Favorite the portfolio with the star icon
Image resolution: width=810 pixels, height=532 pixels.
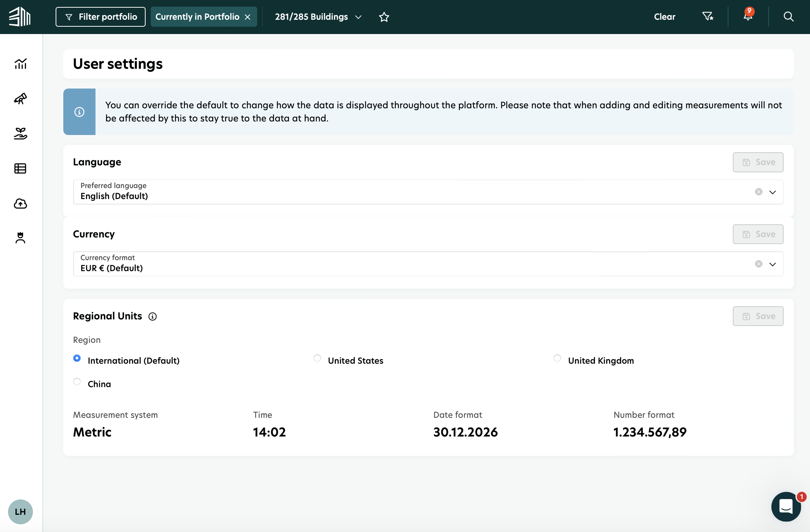point(384,17)
